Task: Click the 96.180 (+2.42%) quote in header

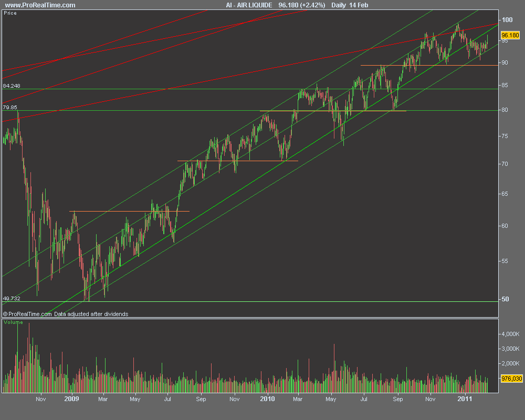Action: click(x=302, y=5)
